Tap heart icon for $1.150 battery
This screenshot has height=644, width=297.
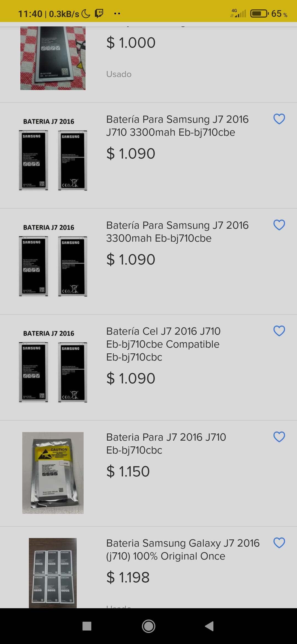[x=279, y=437]
